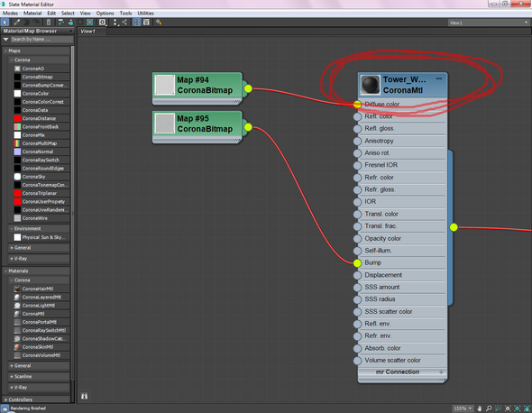
Task: Click the Delete Selected trash icon
Action: tap(49, 23)
